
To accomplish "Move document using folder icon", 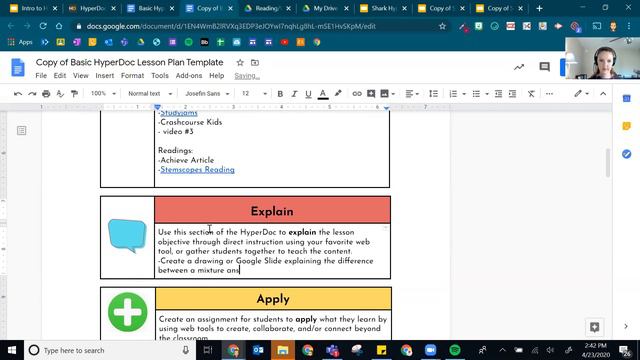I will pos(255,62).
